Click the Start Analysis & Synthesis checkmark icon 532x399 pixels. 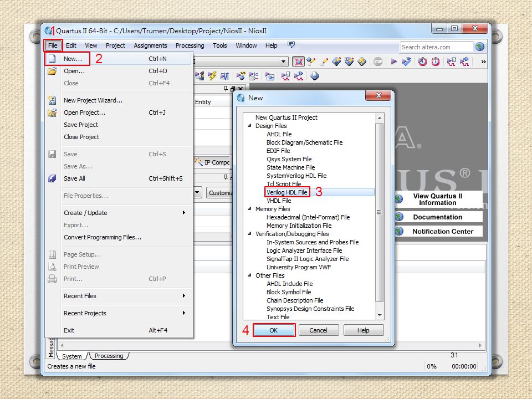click(406, 62)
